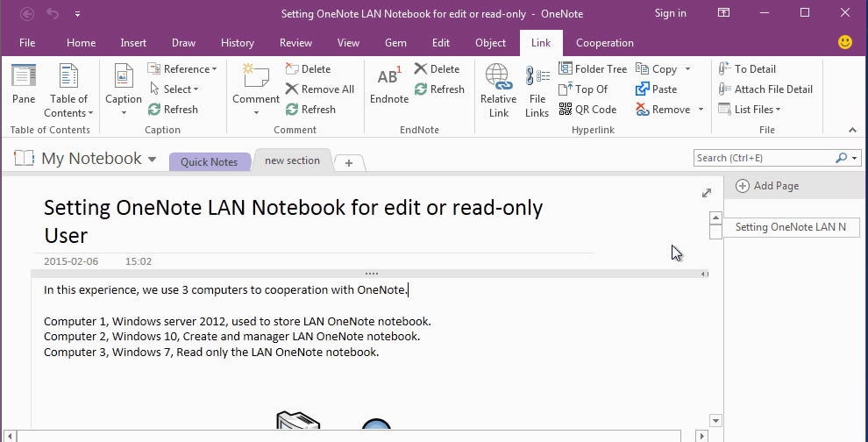Click the Table of Contents button
Viewport: 868px width, 442px height.
[x=68, y=90]
